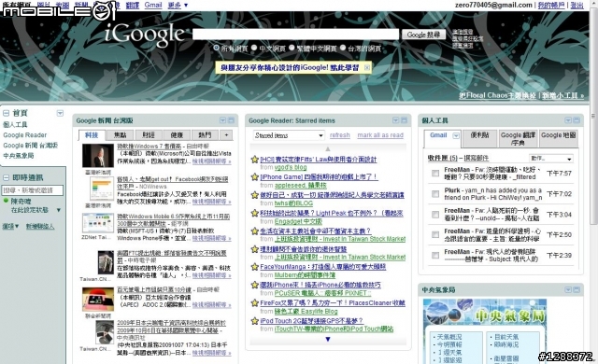Open the 在此設定狀態 status dropdown

point(59,210)
